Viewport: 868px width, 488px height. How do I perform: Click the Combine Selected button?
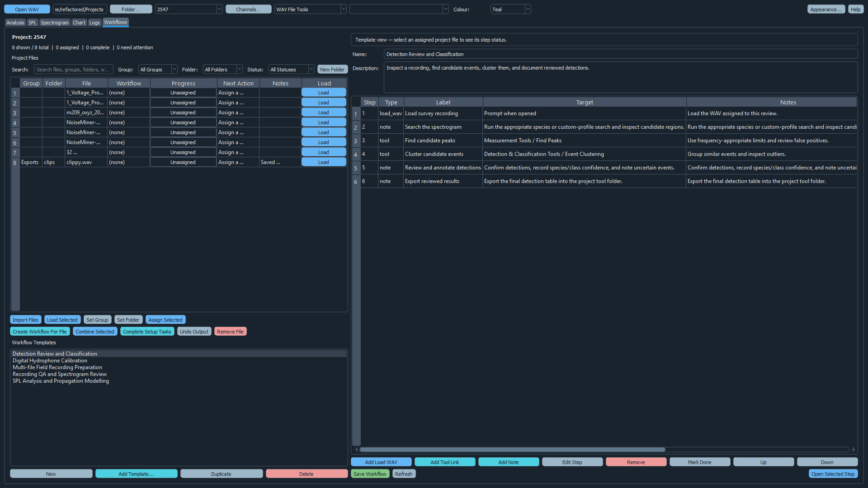[95, 332]
